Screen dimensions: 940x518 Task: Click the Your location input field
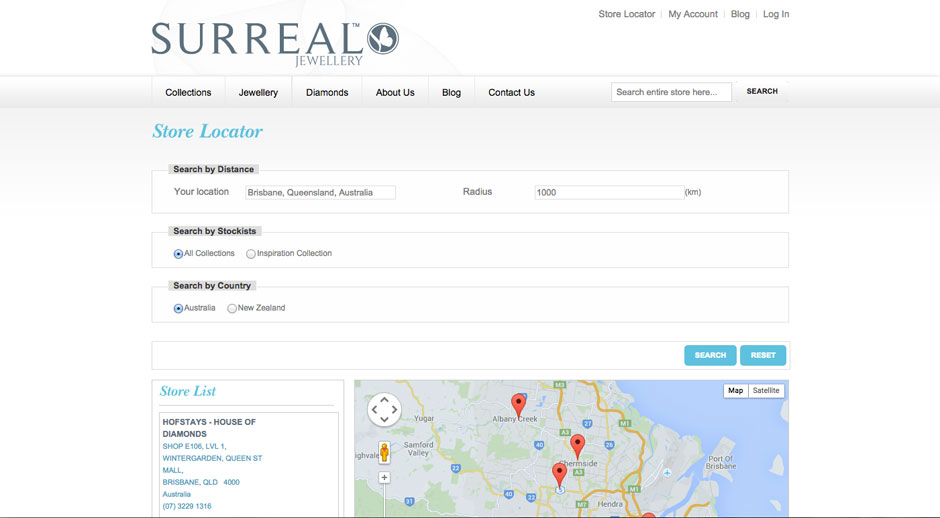point(320,192)
